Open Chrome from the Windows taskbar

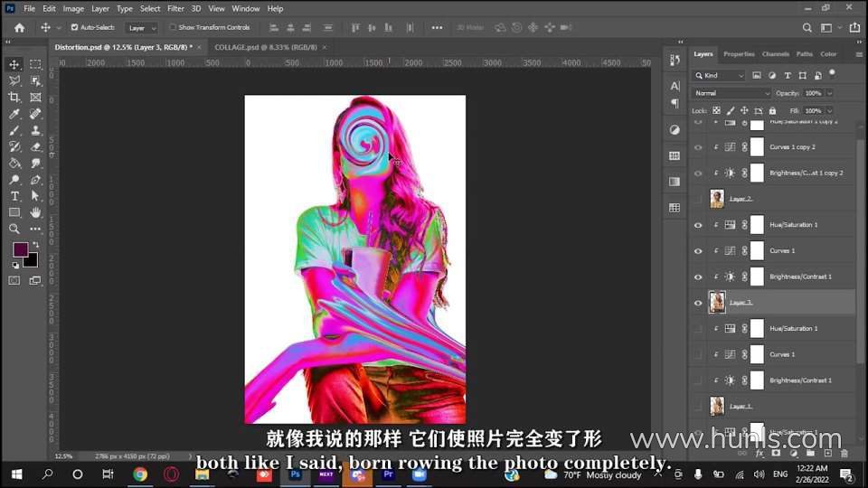(140, 474)
